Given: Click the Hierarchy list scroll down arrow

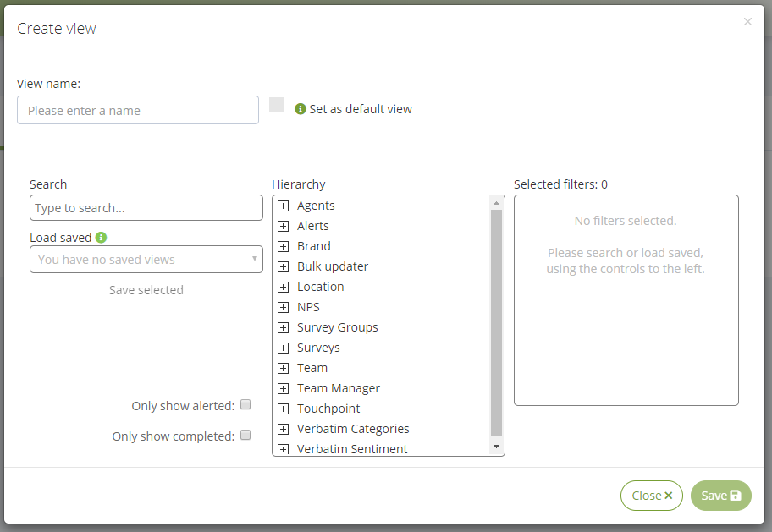Looking at the screenshot, I should 496,447.
